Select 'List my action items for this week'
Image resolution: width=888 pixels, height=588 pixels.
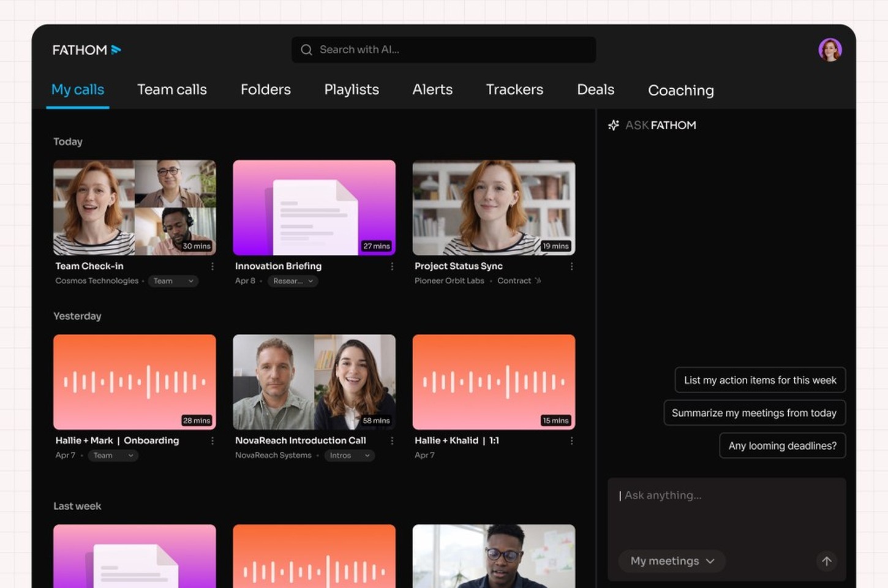tap(759, 380)
